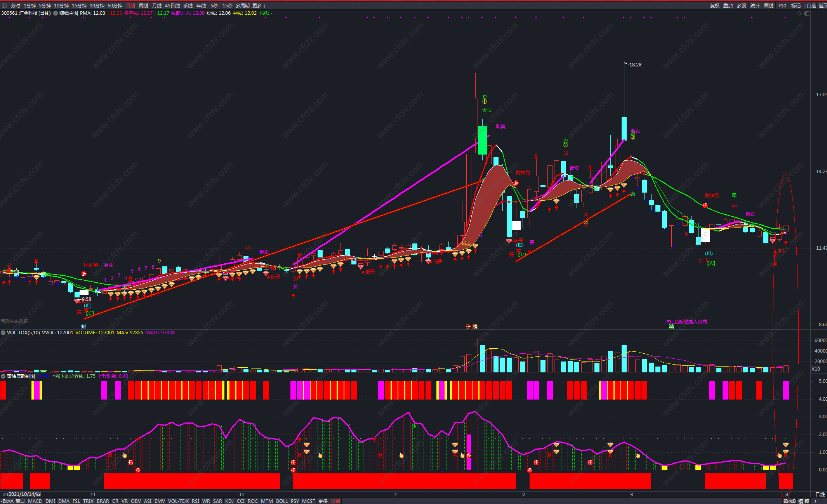This screenshot has height=504, width=827.
Task: Click the 标记 mark button
Action: coord(796,6)
